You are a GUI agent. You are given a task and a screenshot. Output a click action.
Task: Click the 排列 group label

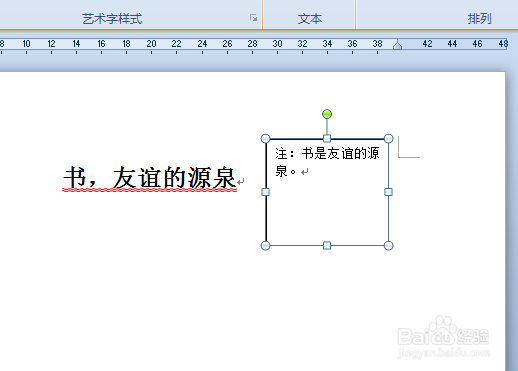tap(479, 19)
